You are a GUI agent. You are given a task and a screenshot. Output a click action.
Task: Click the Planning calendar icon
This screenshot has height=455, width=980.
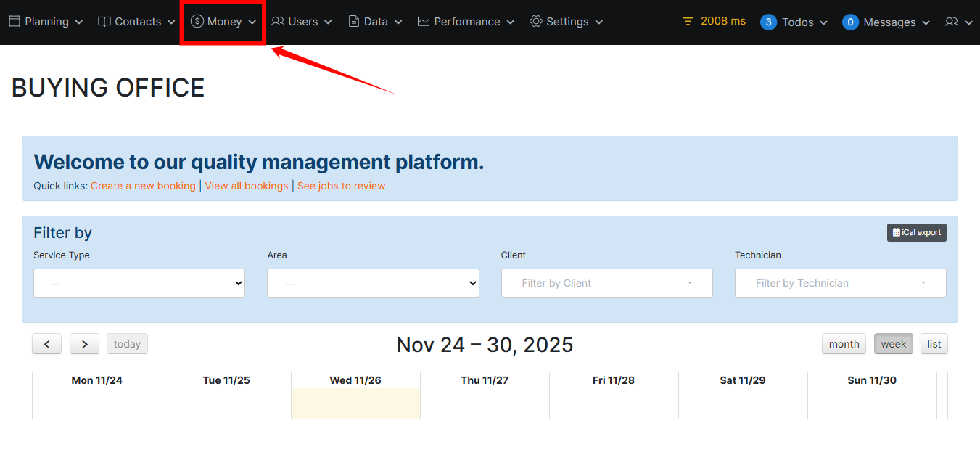(x=15, y=22)
